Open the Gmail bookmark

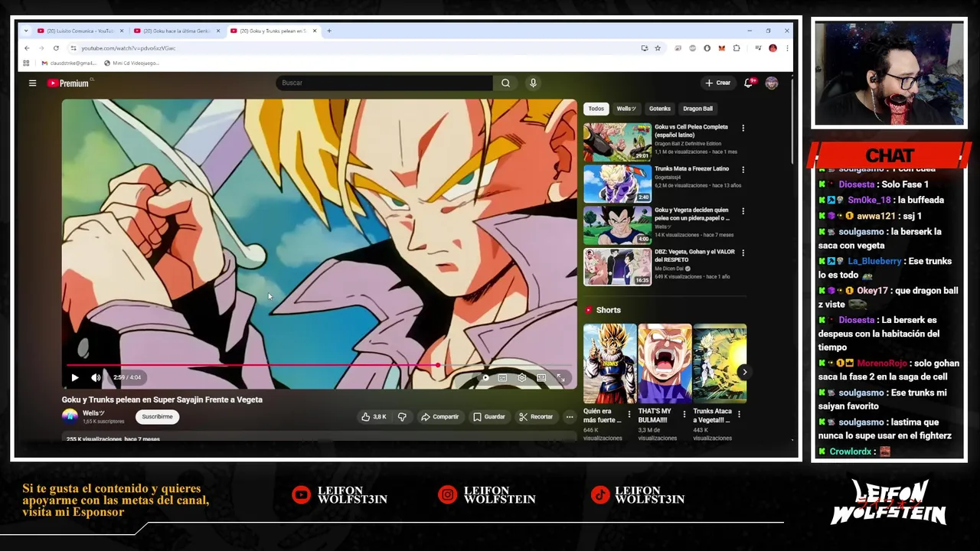pyautogui.click(x=69, y=63)
